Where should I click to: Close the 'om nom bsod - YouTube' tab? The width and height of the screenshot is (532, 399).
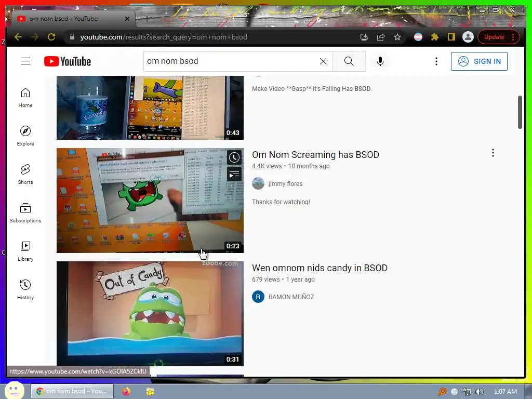127,19
